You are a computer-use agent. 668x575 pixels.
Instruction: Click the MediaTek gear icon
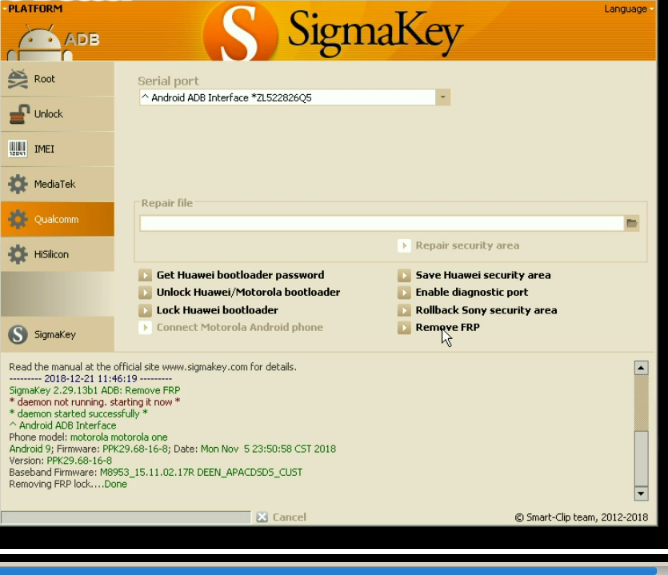(x=18, y=184)
